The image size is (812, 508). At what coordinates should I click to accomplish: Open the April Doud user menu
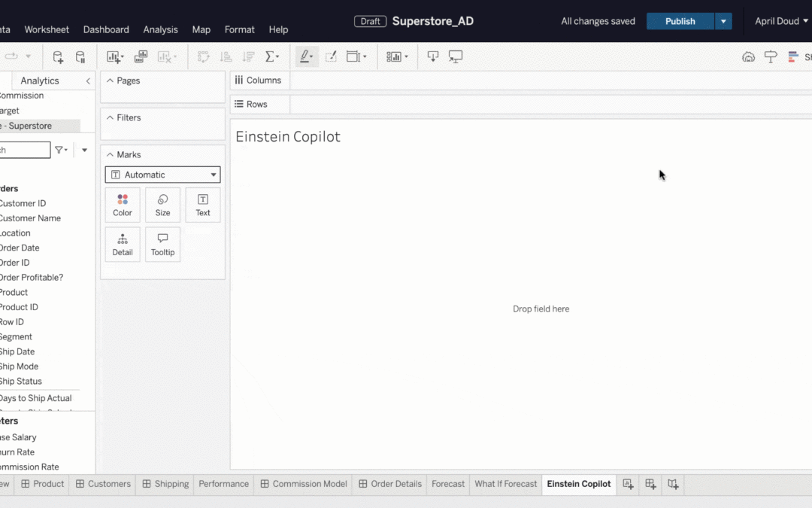[781, 21]
